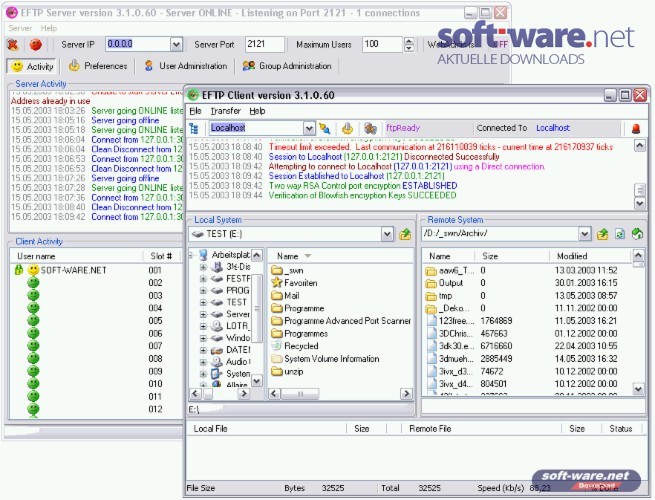
Task: Expand the DATEI drive tree node
Action: pyautogui.click(x=203, y=350)
